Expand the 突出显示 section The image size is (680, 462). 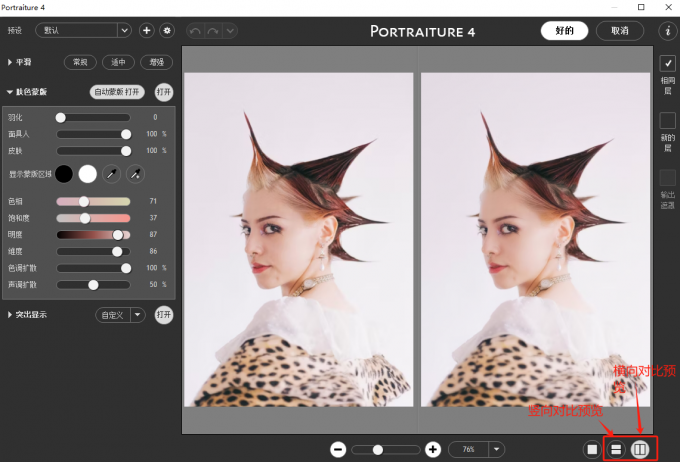pos(10,315)
